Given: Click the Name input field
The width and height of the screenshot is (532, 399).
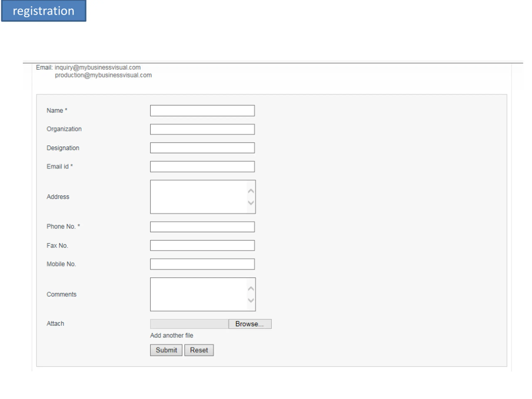Looking at the screenshot, I should pyautogui.click(x=202, y=111).
